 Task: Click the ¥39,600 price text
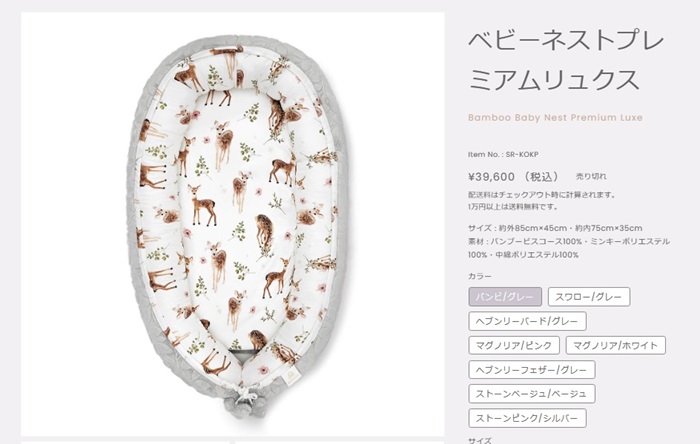pyautogui.click(x=492, y=177)
